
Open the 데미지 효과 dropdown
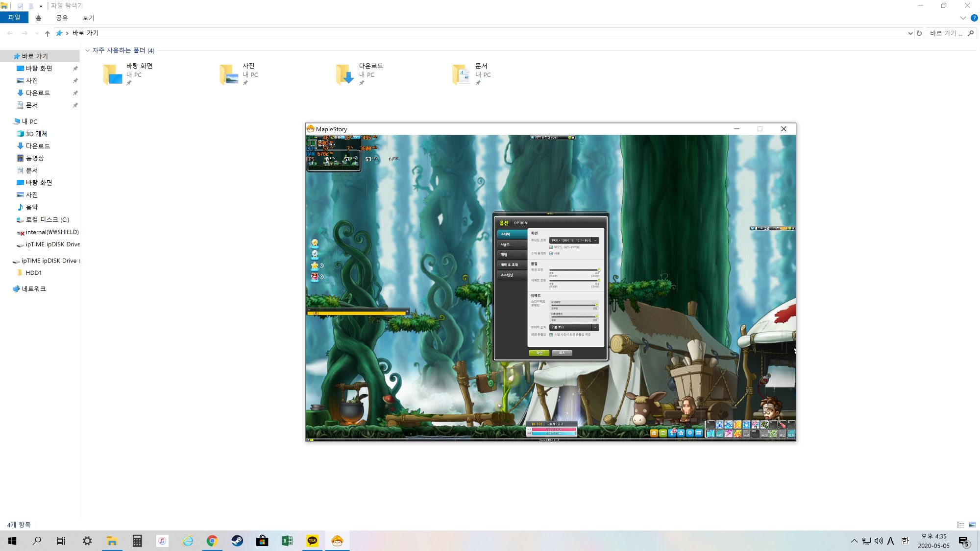tap(574, 327)
